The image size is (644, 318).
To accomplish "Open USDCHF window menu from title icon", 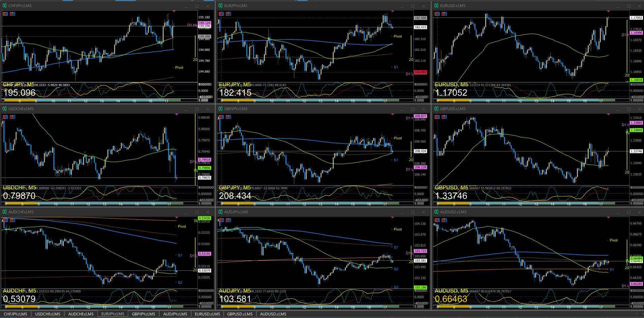I will [x=5, y=109].
